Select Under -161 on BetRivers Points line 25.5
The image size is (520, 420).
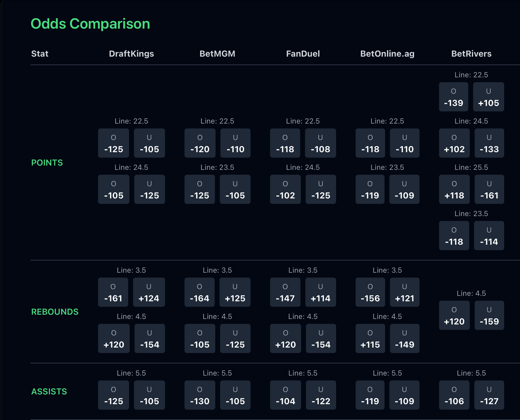pyautogui.click(x=489, y=189)
